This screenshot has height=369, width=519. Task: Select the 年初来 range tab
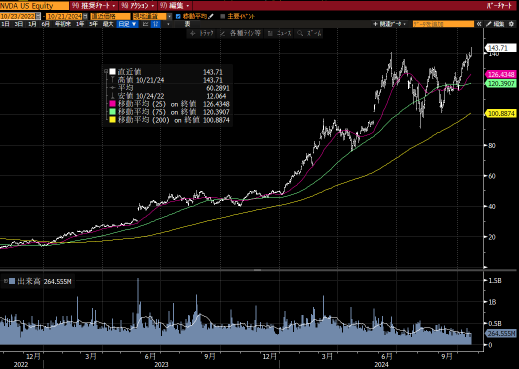coord(63,24)
